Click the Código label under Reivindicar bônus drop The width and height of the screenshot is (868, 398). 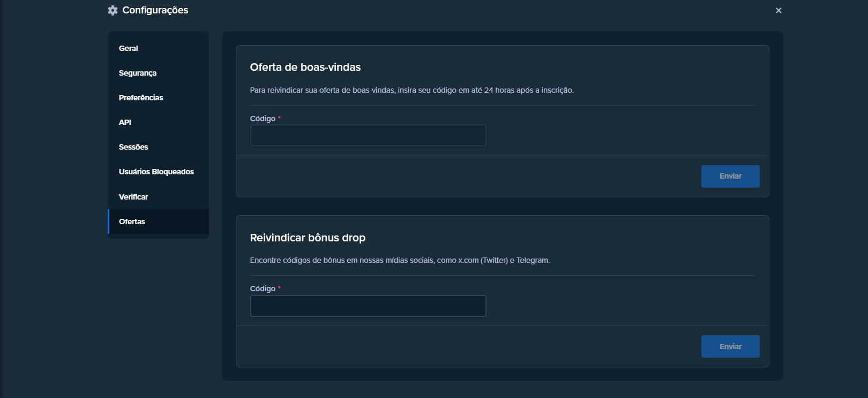point(263,289)
